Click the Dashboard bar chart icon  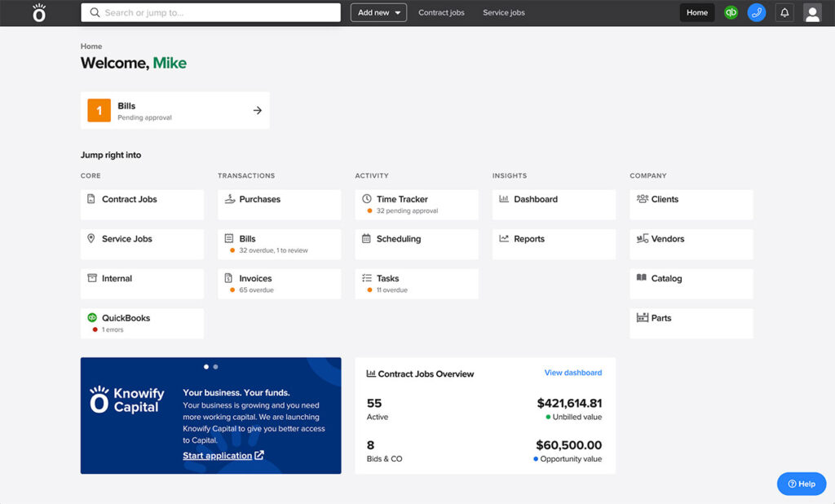(x=504, y=199)
